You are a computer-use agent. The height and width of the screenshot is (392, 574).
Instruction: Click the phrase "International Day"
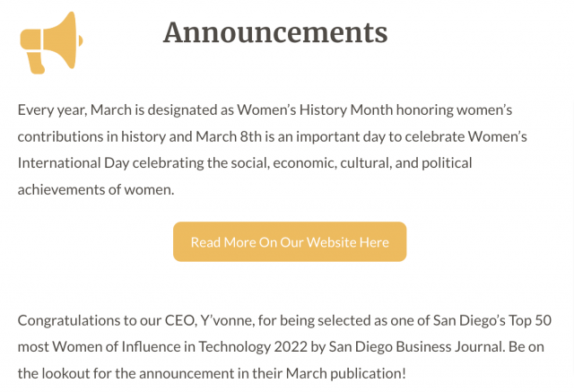(x=74, y=163)
